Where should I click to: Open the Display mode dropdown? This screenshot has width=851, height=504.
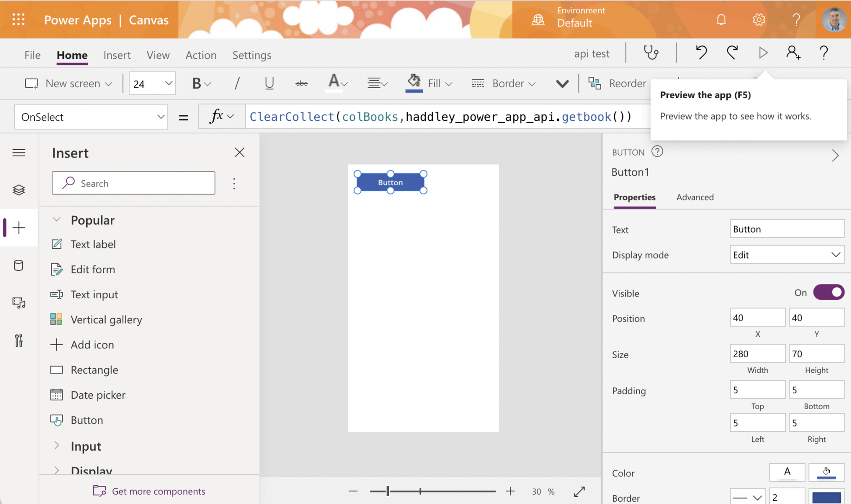787,255
